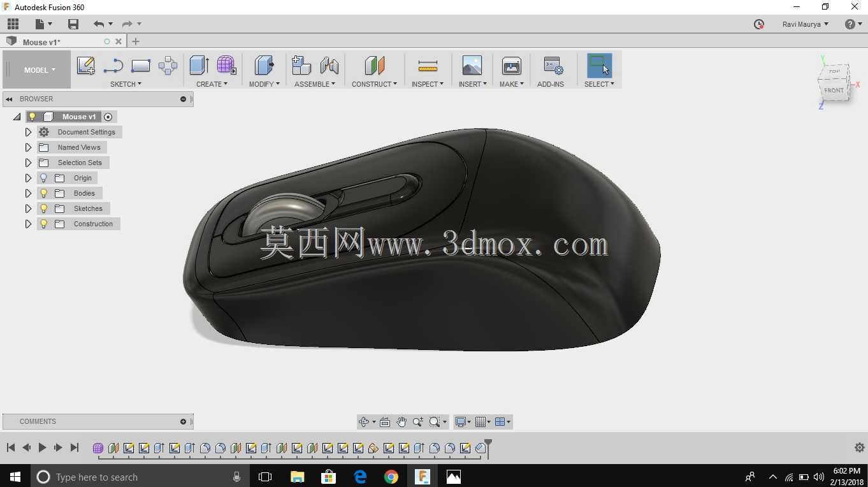Open the Help question mark menu
Viewport: 868px width, 487px height.
pos(853,24)
